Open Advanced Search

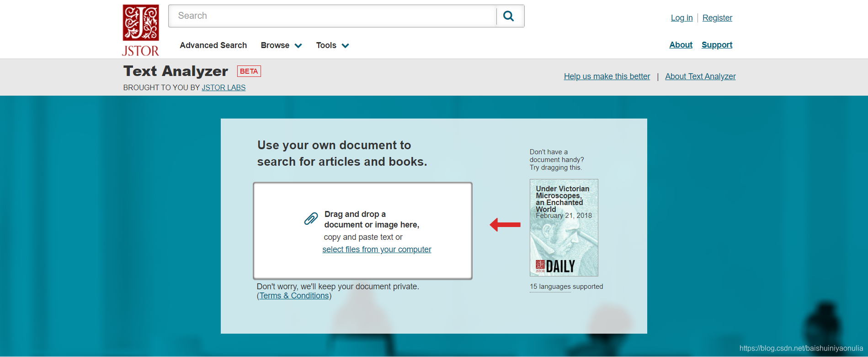[x=213, y=45]
